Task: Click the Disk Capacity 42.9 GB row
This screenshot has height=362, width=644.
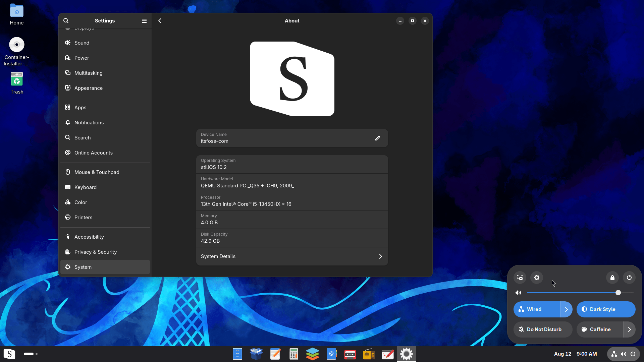Action: [292, 238]
